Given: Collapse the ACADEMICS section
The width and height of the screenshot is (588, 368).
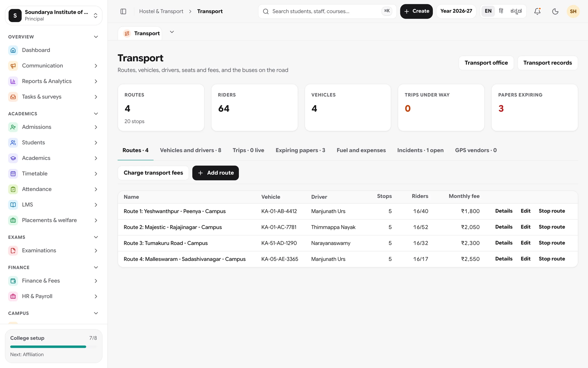Looking at the screenshot, I should coord(96,114).
